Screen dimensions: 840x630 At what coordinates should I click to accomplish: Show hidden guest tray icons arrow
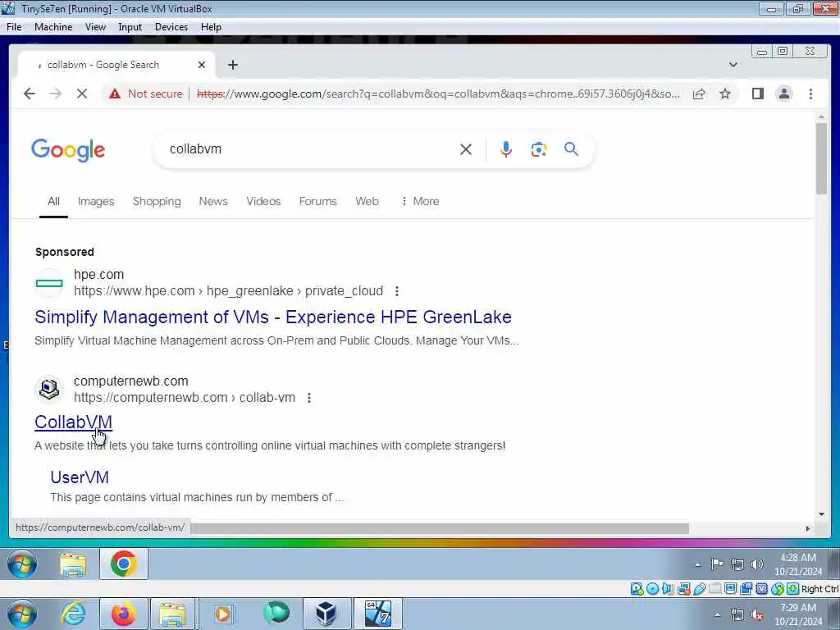point(697,564)
